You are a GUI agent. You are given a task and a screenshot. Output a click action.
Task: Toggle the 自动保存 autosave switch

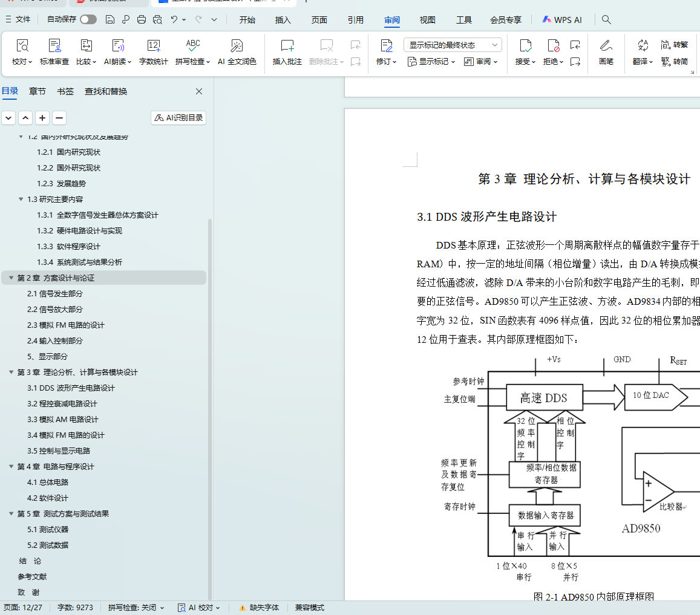[x=88, y=19]
